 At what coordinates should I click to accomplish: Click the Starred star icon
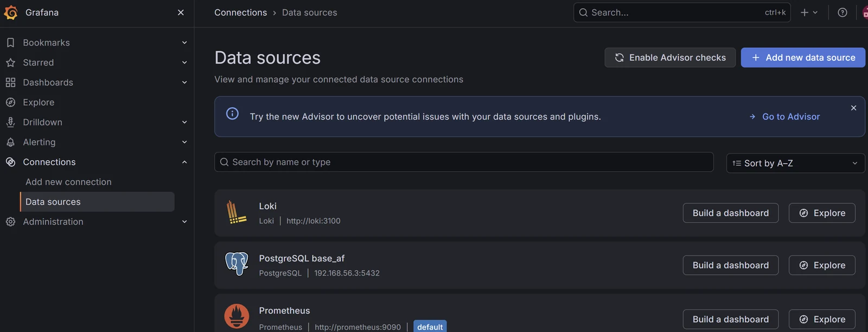[x=10, y=62]
